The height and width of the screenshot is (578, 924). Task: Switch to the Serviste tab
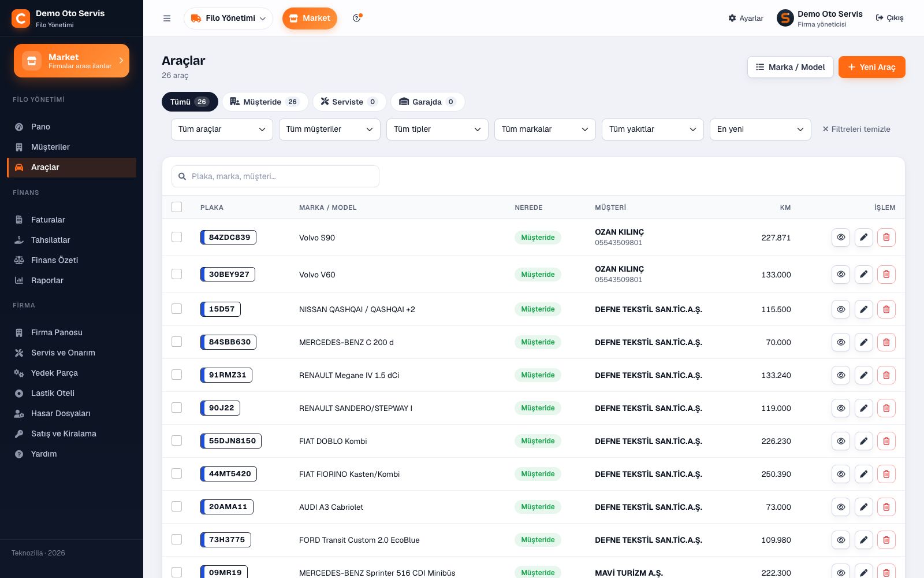[349, 102]
